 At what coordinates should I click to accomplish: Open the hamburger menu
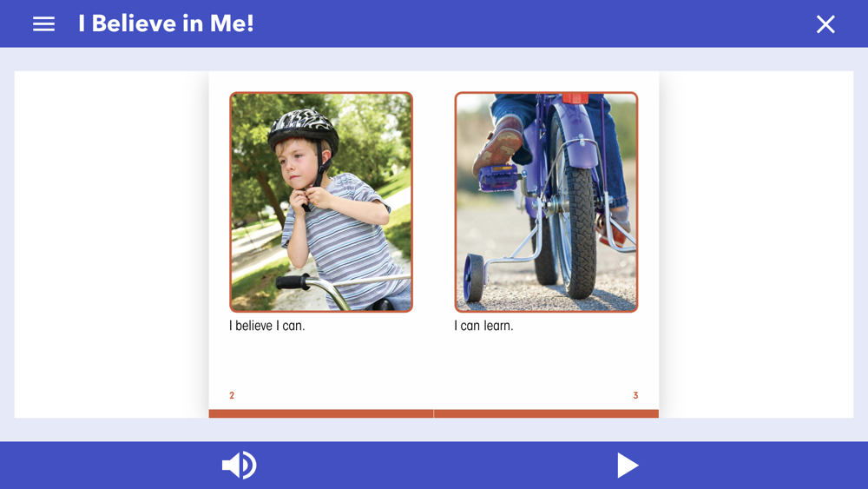click(43, 23)
